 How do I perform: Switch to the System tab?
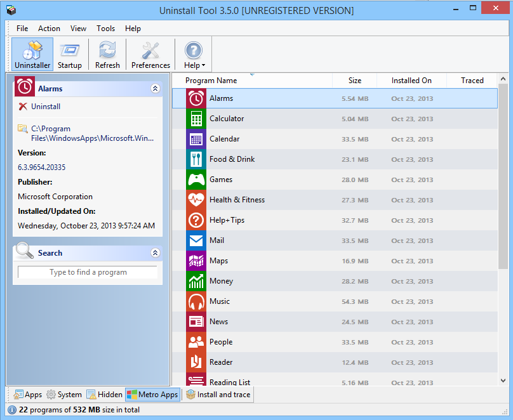64,395
